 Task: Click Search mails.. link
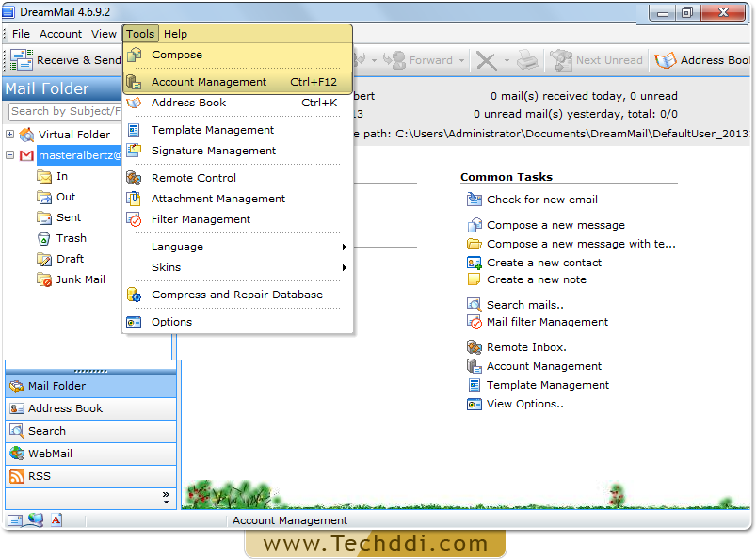point(525,305)
